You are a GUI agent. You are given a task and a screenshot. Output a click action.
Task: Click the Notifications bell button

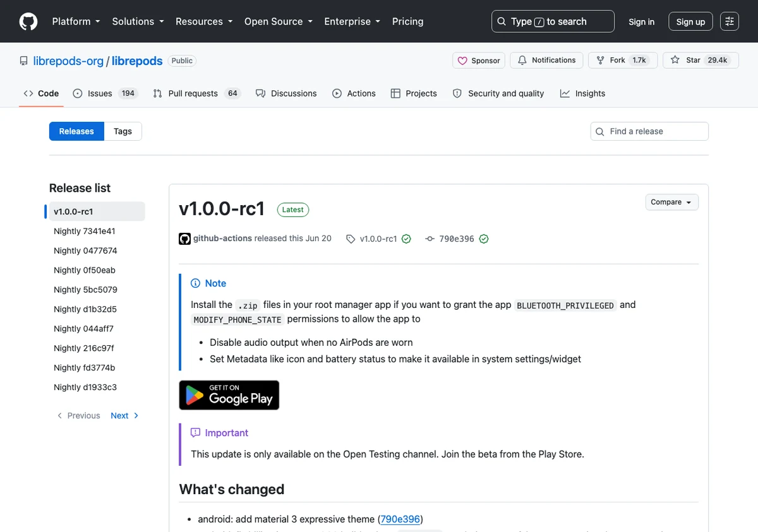547,61
